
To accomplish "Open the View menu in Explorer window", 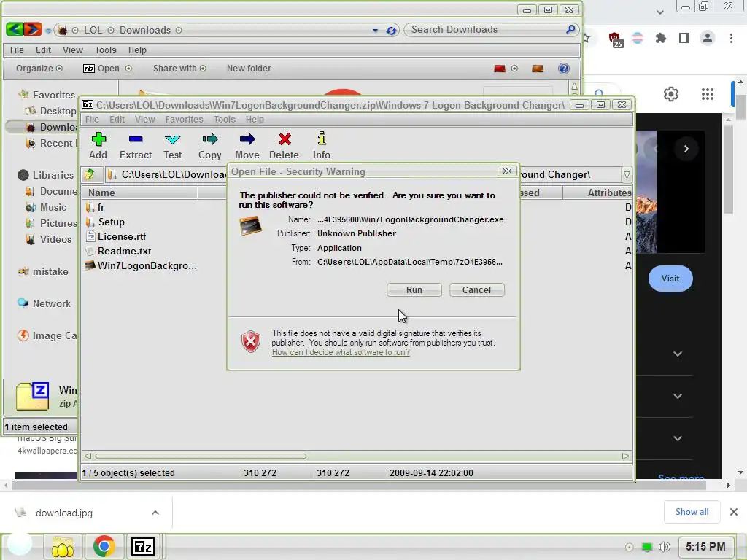I will tap(72, 50).
